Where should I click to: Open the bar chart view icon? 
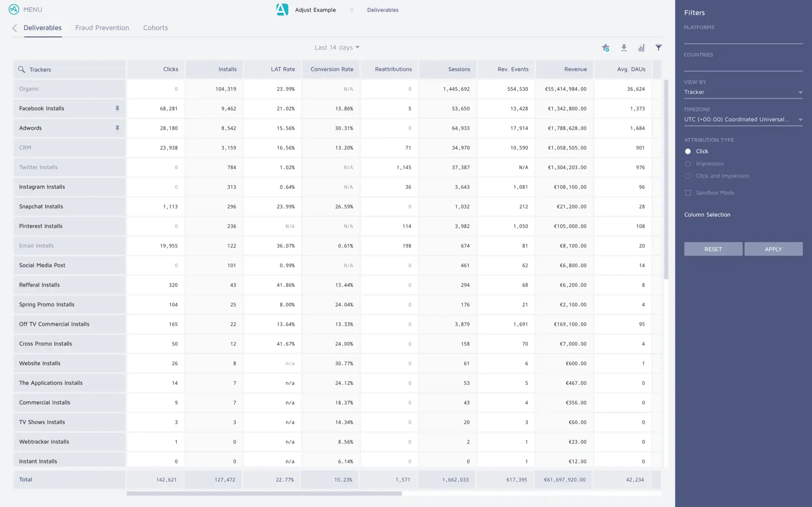[x=641, y=48]
